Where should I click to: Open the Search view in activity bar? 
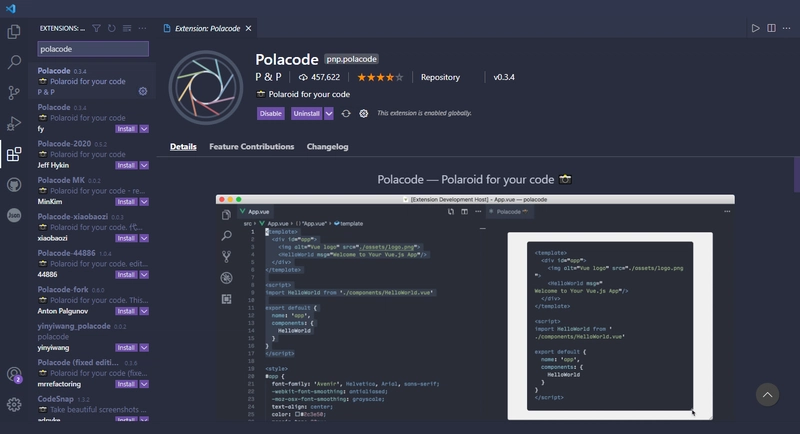pyautogui.click(x=14, y=62)
